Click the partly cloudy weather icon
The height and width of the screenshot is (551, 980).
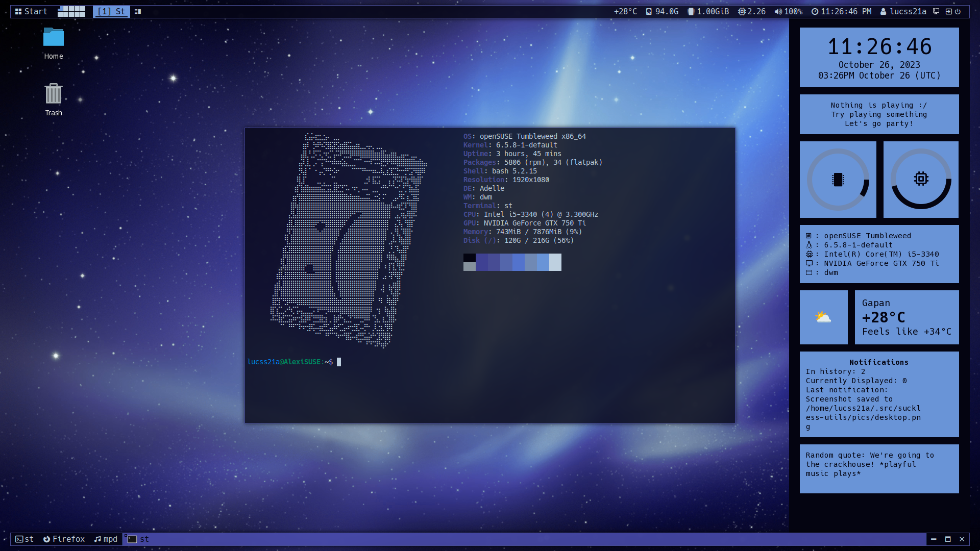(x=823, y=317)
